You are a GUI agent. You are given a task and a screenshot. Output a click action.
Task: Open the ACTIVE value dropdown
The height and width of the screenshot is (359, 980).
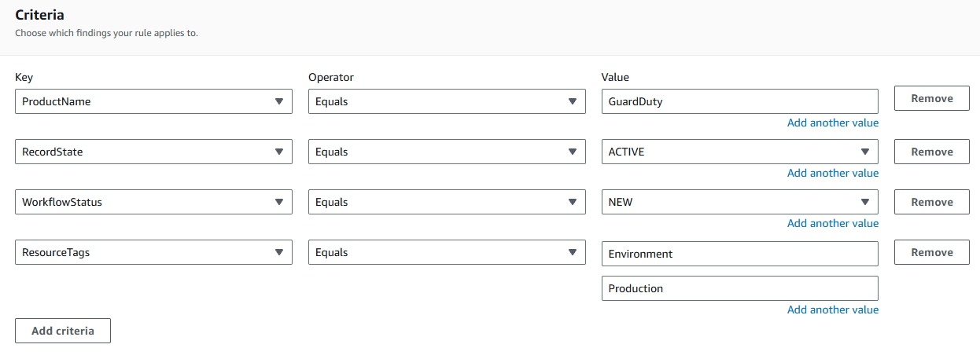[x=739, y=152]
